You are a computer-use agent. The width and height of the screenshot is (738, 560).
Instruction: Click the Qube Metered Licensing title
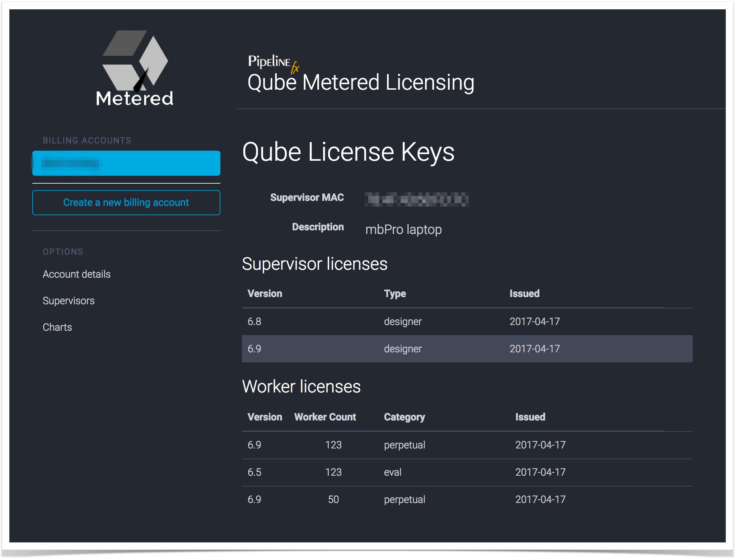361,83
